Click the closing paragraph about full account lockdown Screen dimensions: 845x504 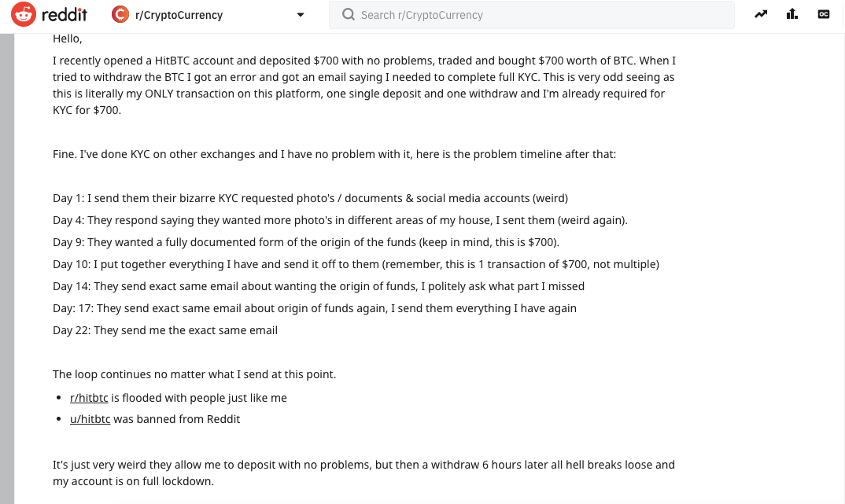pyautogui.click(x=363, y=472)
